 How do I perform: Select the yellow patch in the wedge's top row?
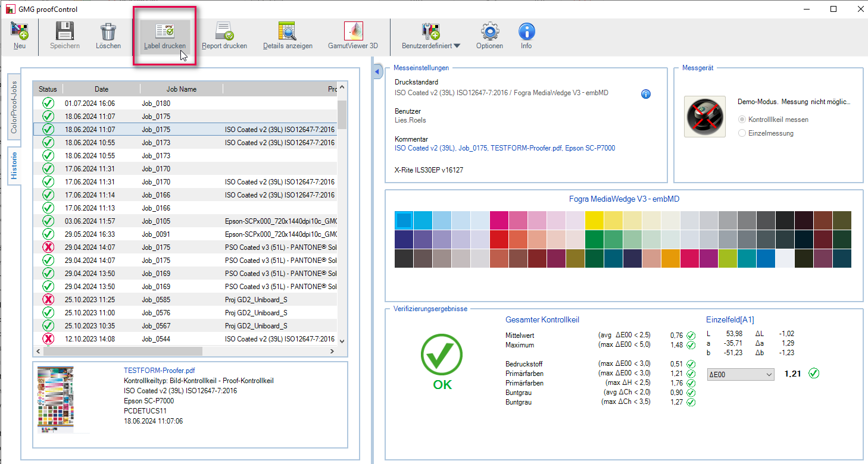594,220
